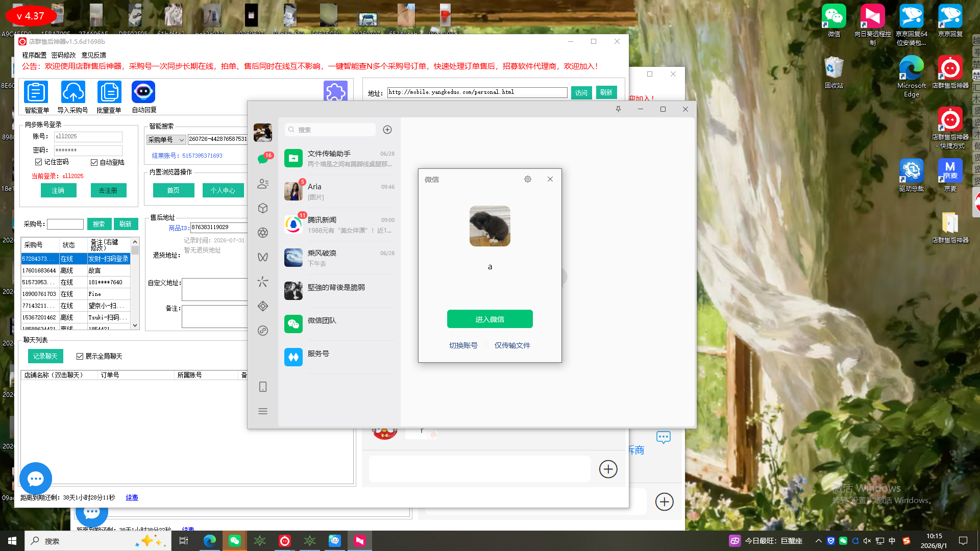Image resolution: width=980 pixels, height=551 pixels.
Task: Click the 采购号 list scrollbar down arrow
Action: 135,325
